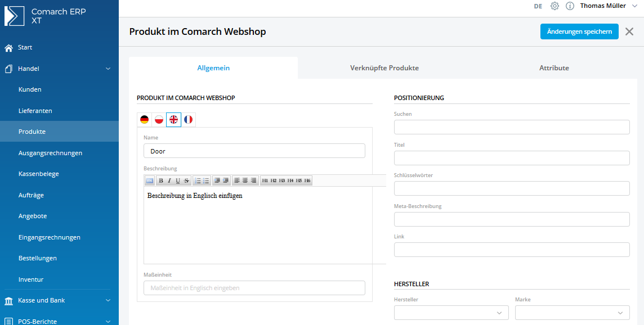Apply the H5 heading style
The image size is (644, 325).
299,180
